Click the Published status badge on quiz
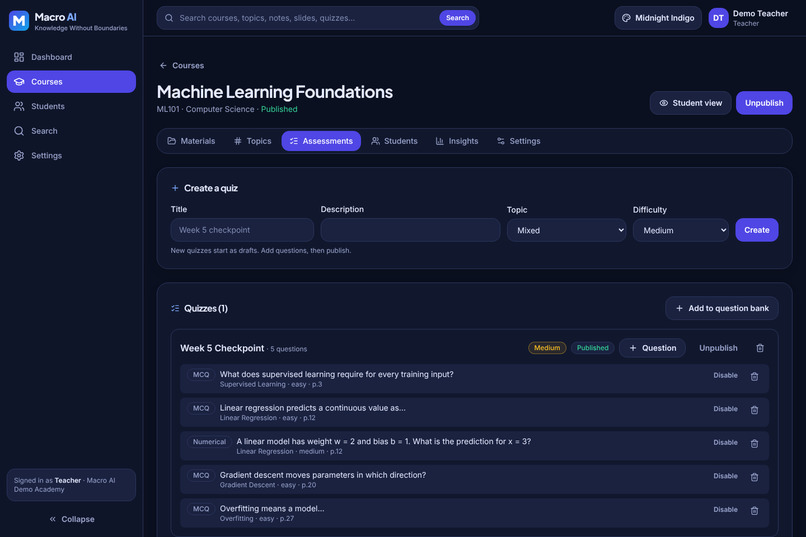 pos(592,348)
